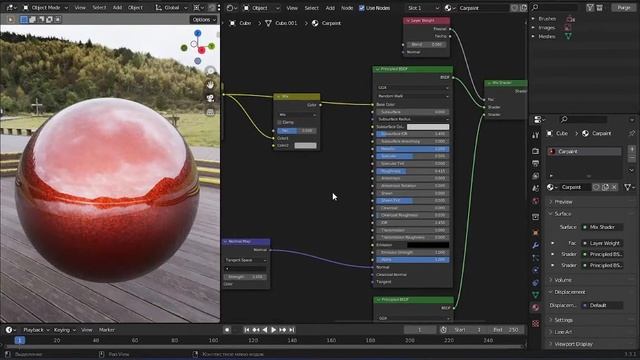Click the red X axis on navigation gizmo
The image size is (640, 360).
(202, 50)
